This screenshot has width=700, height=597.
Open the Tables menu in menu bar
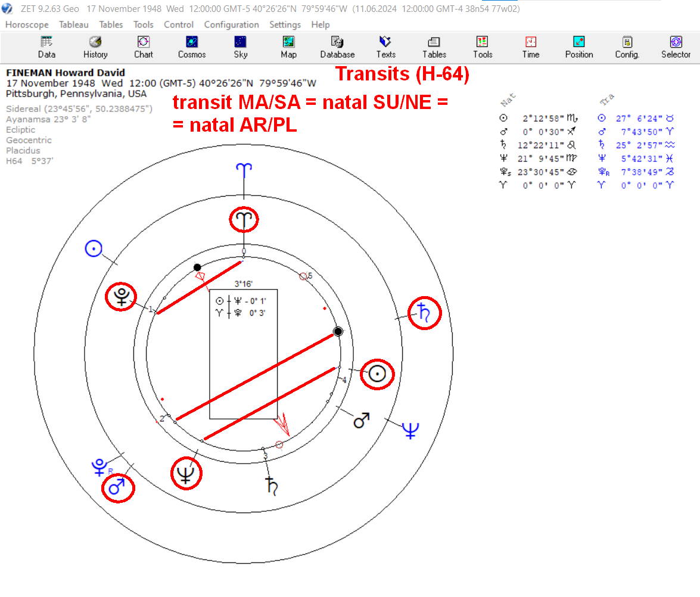111,24
